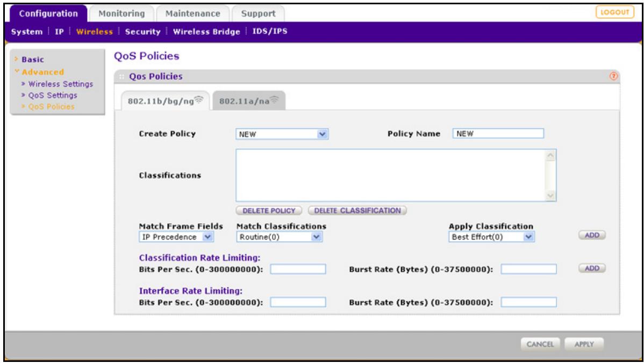This screenshot has height=363, width=644.
Task: Expand the Basic sidebar section
Action: 32,60
